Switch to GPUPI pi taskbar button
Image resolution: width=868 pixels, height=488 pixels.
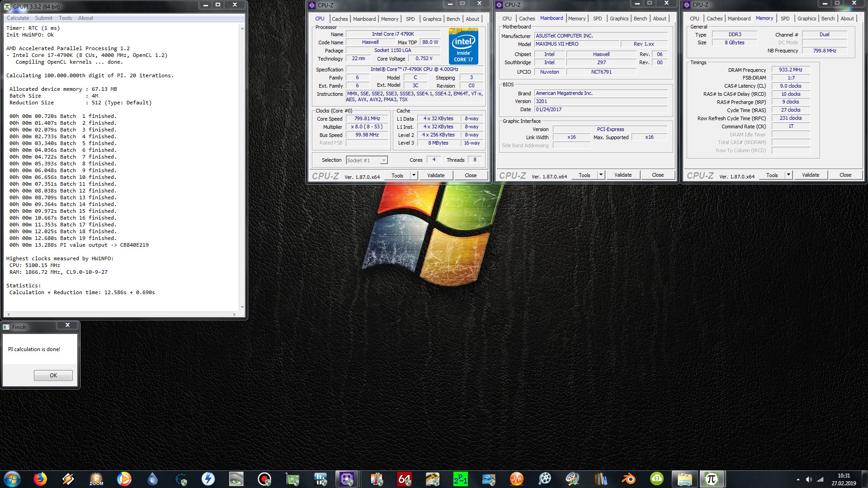point(712,479)
